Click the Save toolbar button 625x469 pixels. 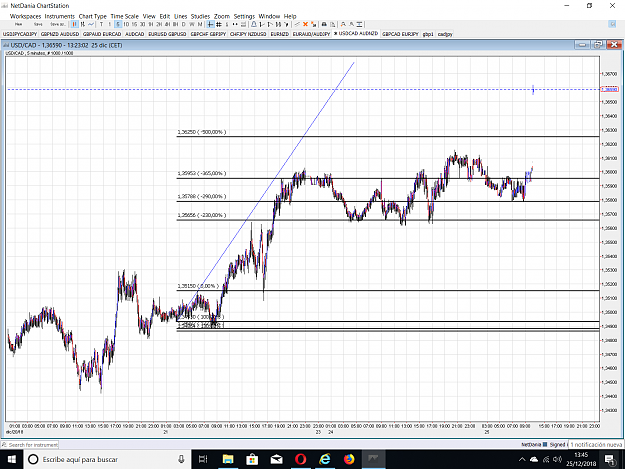[38, 24]
